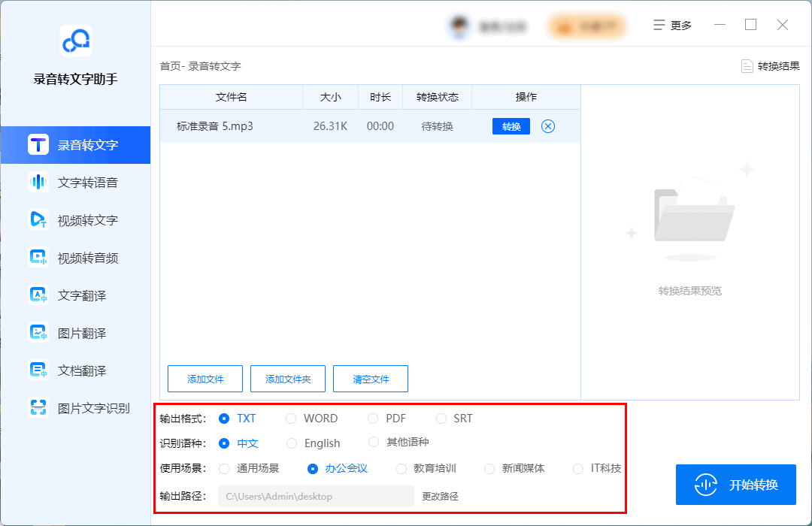Click the 文字转语音 sidebar icon
The height and width of the screenshot is (526, 812).
pyautogui.click(x=38, y=183)
